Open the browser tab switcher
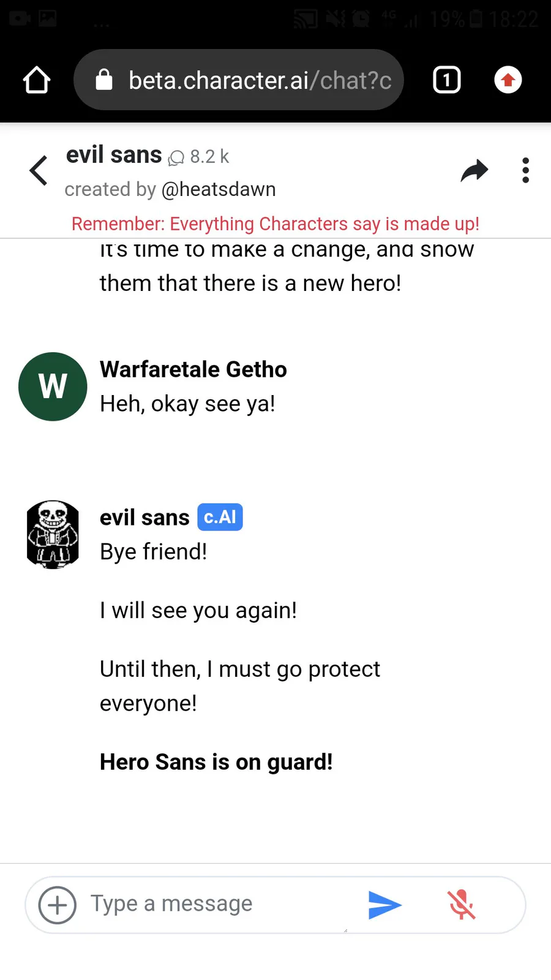 click(446, 80)
